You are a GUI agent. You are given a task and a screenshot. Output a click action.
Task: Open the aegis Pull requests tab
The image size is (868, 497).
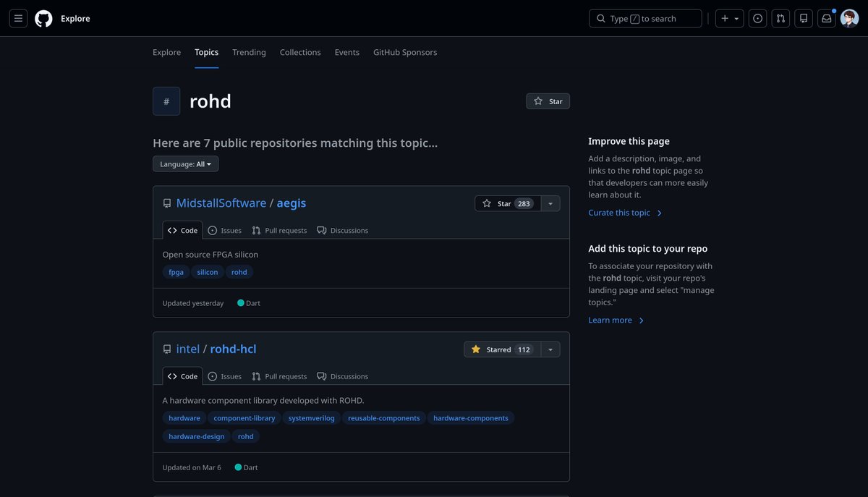point(279,230)
